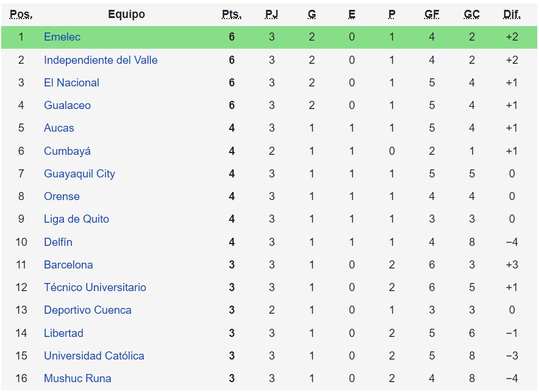
Task: Open the Emelec team link
Action: tap(62, 37)
